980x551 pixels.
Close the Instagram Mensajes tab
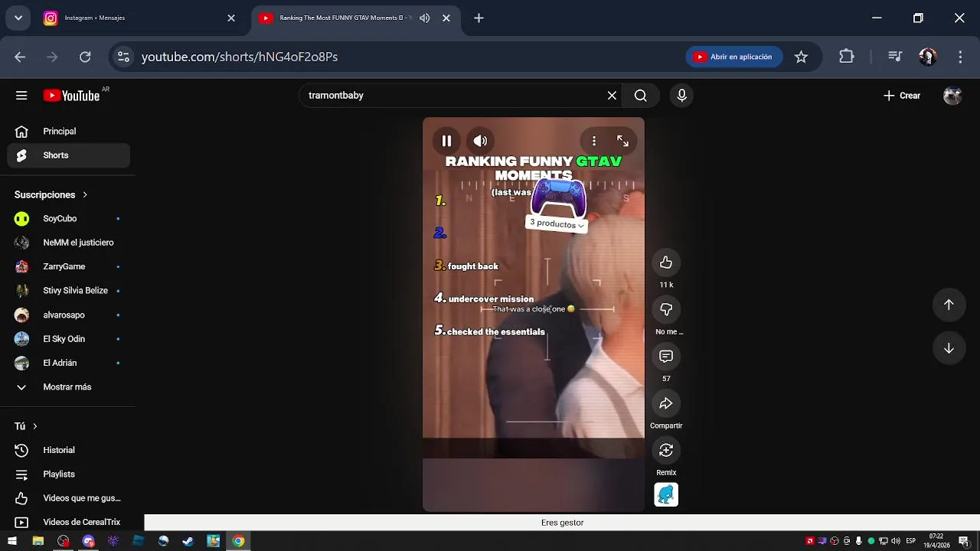(231, 18)
